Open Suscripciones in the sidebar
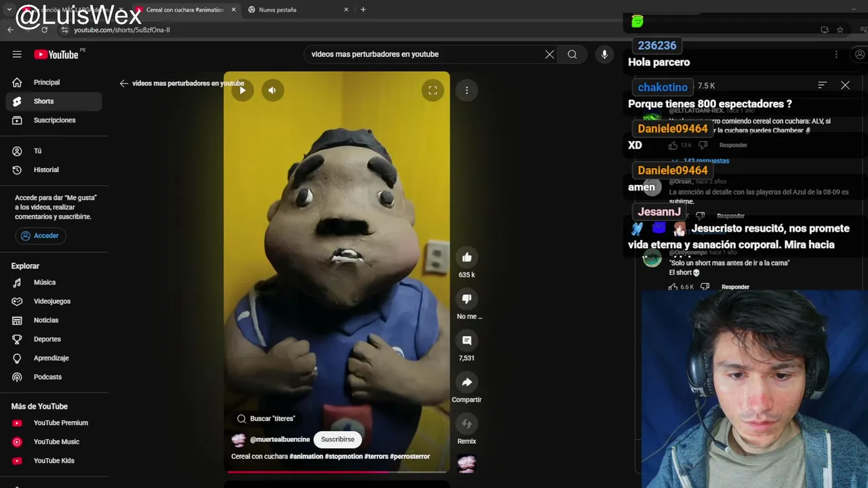Viewport: 868px width, 488px height. (54, 120)
